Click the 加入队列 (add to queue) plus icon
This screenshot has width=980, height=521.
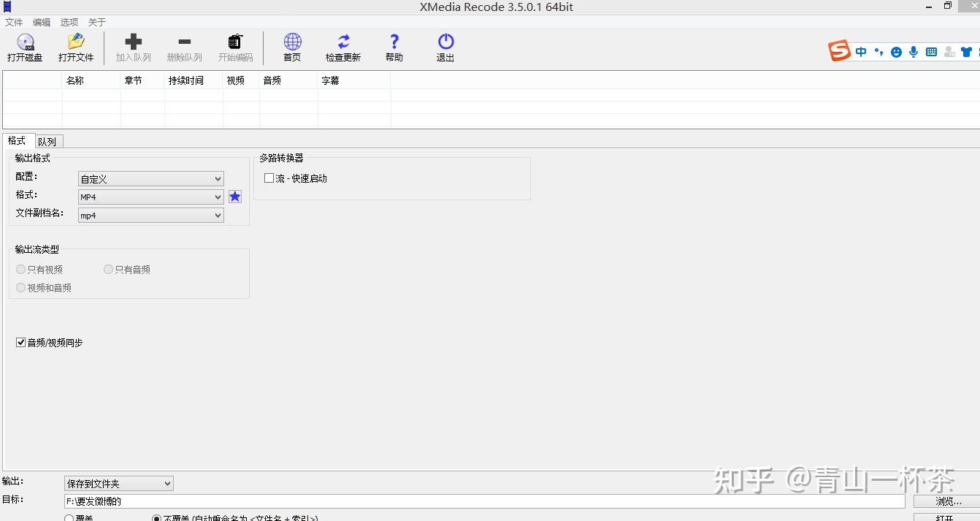134,42
